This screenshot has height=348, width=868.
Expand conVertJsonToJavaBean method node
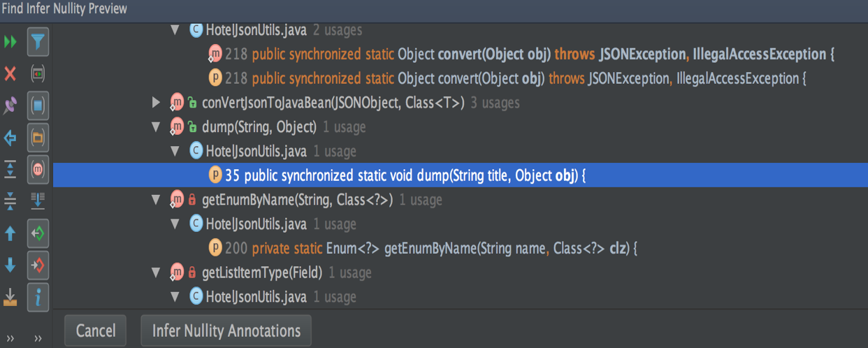coord(157,103)
